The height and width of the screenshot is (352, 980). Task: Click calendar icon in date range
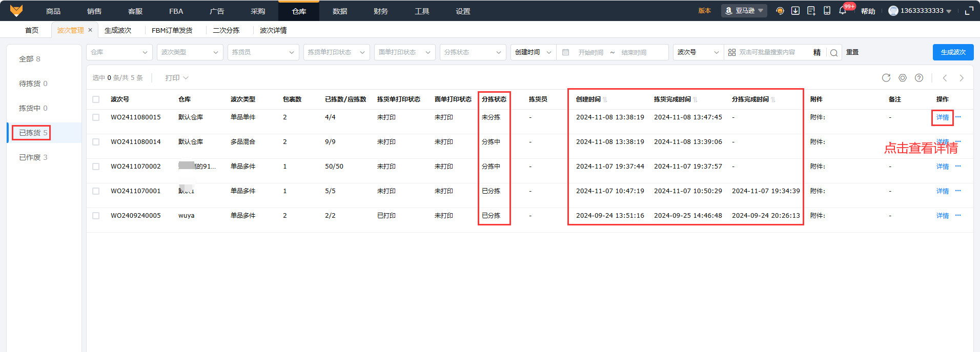tap(565, 52)
